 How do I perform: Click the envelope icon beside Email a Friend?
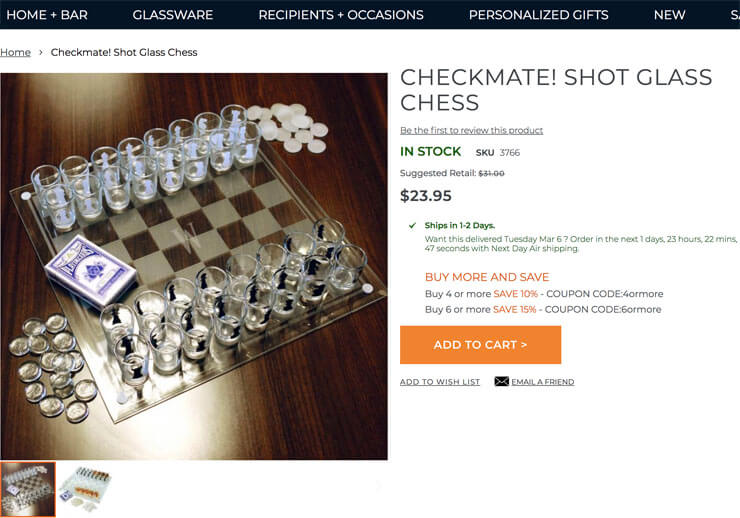[501, 381]
